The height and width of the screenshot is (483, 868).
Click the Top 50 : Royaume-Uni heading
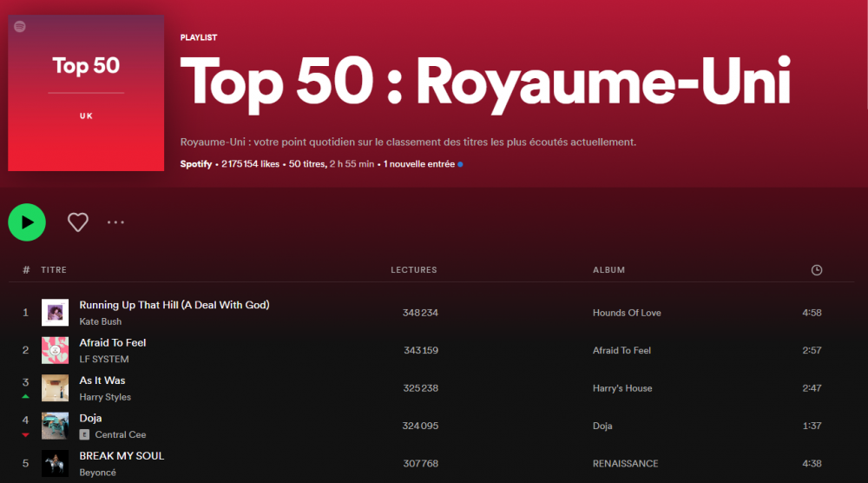[x=485, y=83]
